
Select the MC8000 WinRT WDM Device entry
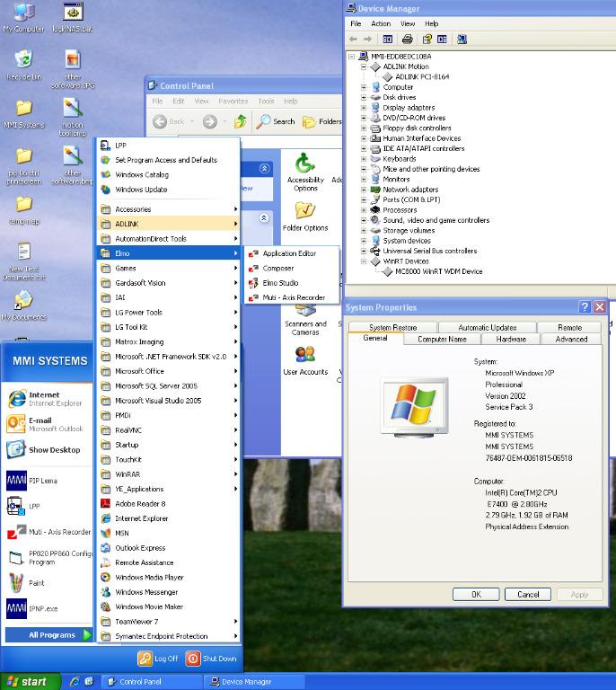[440, 271]
